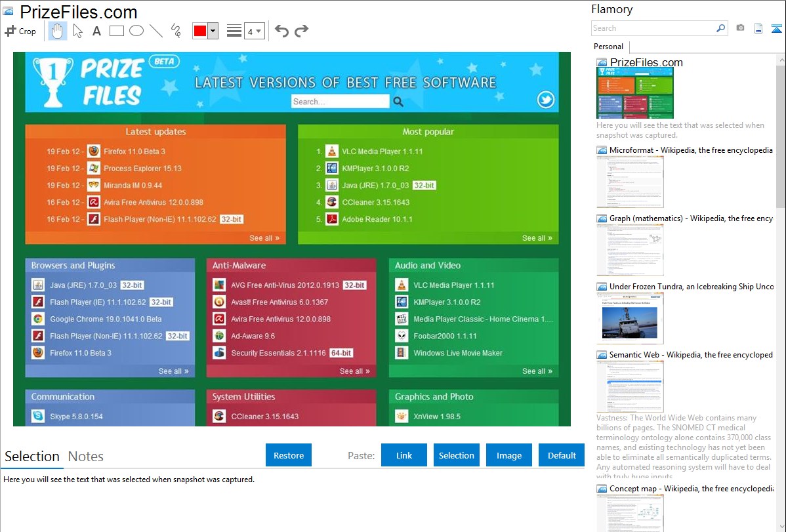Click the VLC cone icon in Most popular
Viewport: 786px width, 532px height.
(x=332, y=151)
